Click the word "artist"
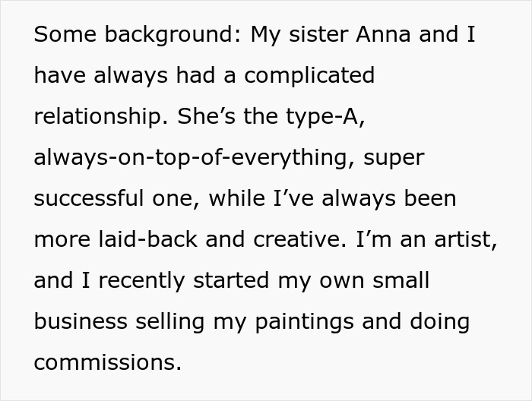Image resolution: width=532 pixels, height=401 pixels. tap(467, 240)
